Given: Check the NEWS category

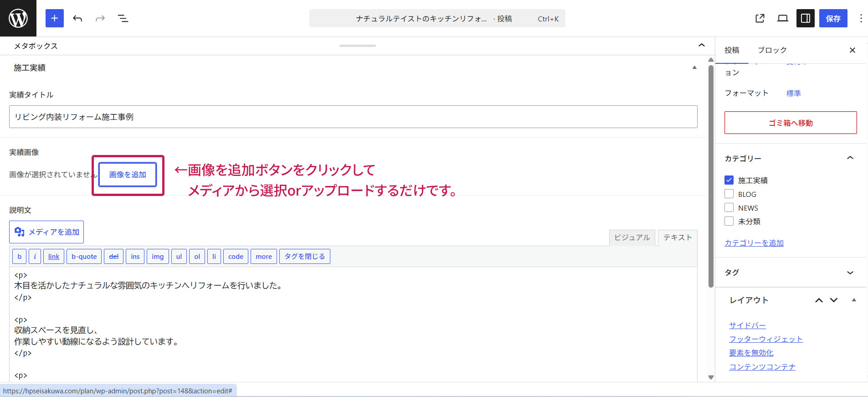Looking at the screenshot, I should 729,207.
